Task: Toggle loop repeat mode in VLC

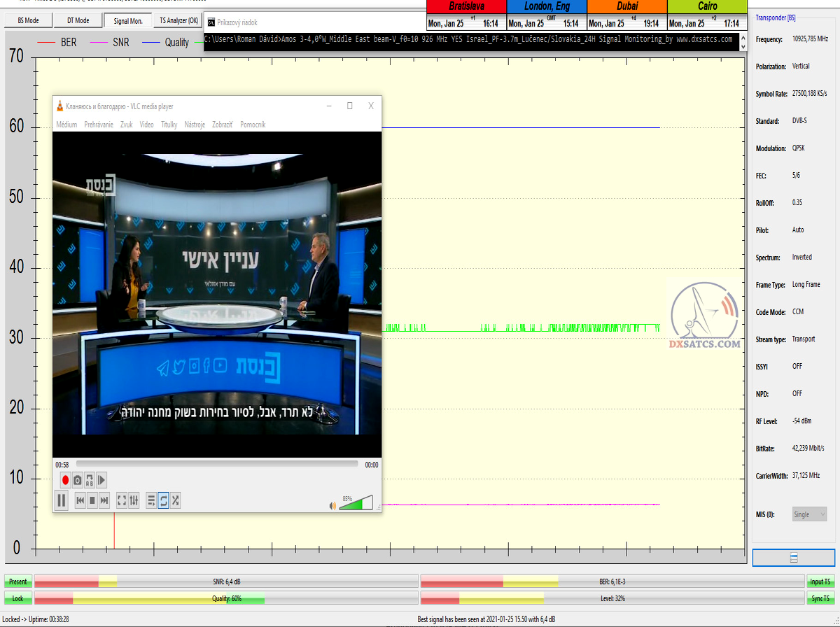Action: pos(163,500)
